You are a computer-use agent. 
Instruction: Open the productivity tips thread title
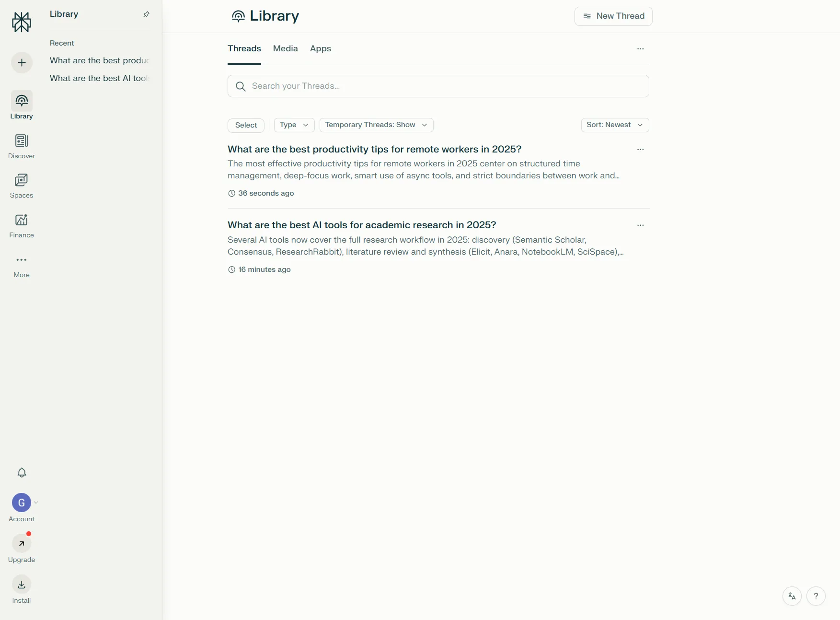pyautogui.click(x=374, y=150)
